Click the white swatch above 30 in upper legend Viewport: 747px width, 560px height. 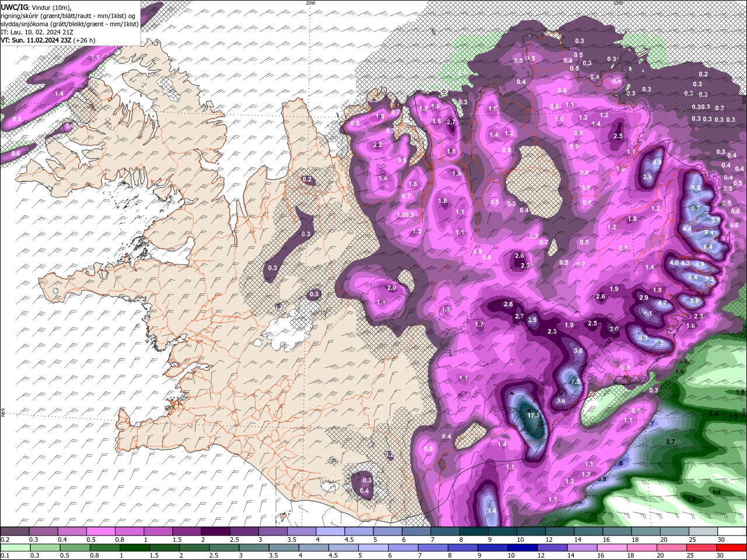tap(732, 531)
